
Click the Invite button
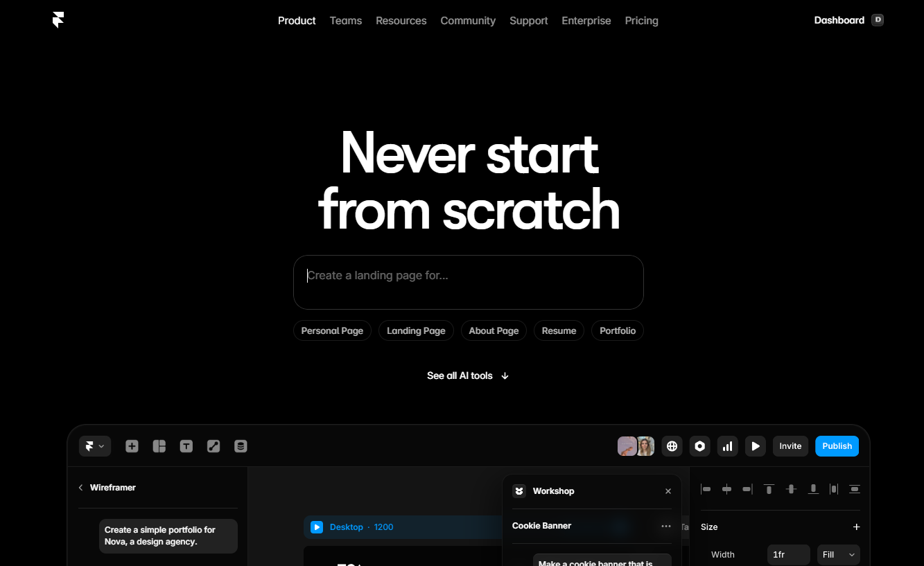coord(790,446)
